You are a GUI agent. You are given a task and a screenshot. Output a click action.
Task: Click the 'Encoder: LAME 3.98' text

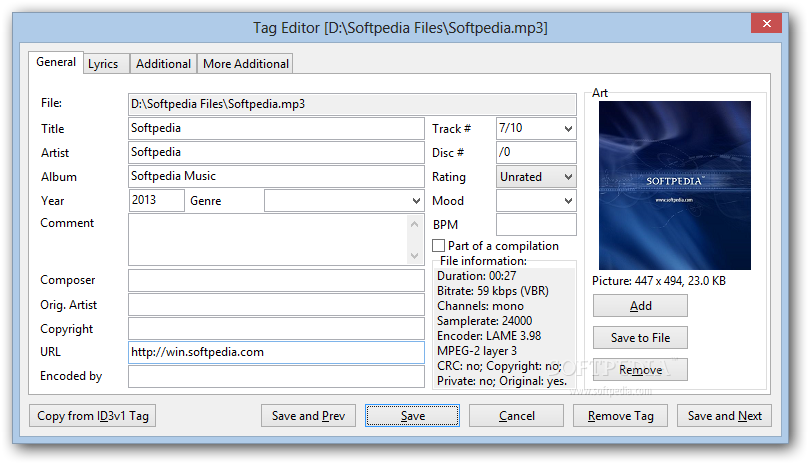[x=489, y=336]
